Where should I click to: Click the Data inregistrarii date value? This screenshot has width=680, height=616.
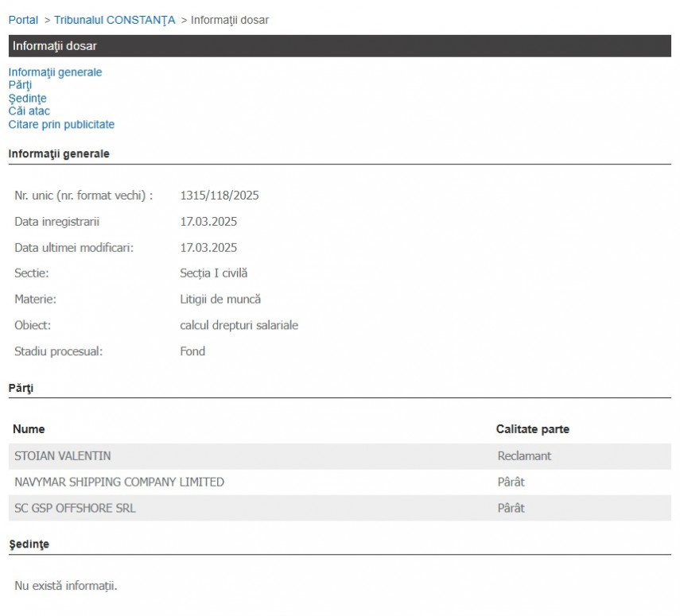208,222
